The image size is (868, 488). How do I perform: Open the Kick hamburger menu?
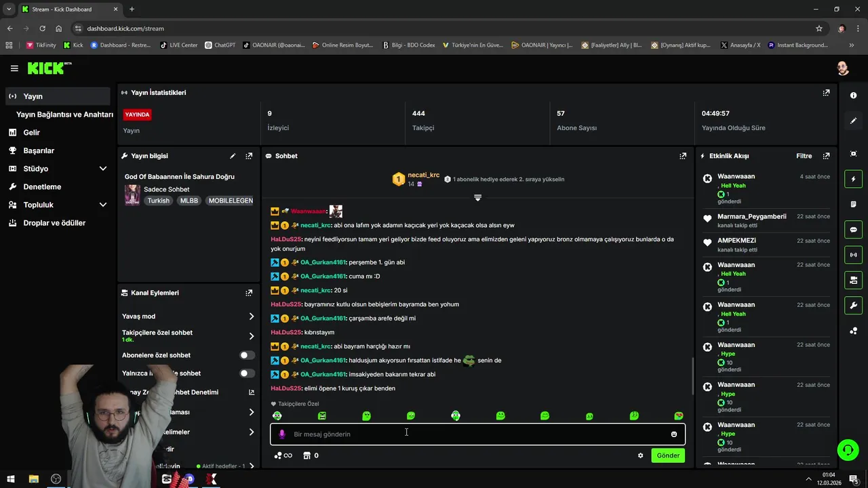coord(14,68)
